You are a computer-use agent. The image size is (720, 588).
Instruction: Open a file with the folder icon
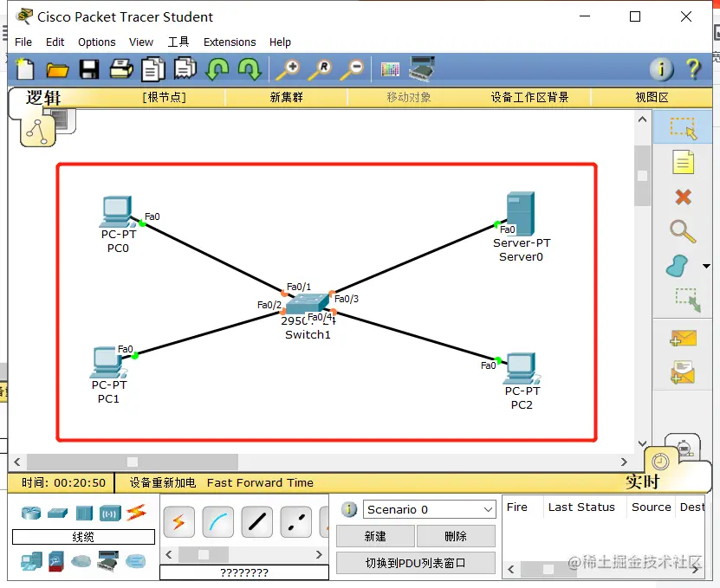[57, 70]
